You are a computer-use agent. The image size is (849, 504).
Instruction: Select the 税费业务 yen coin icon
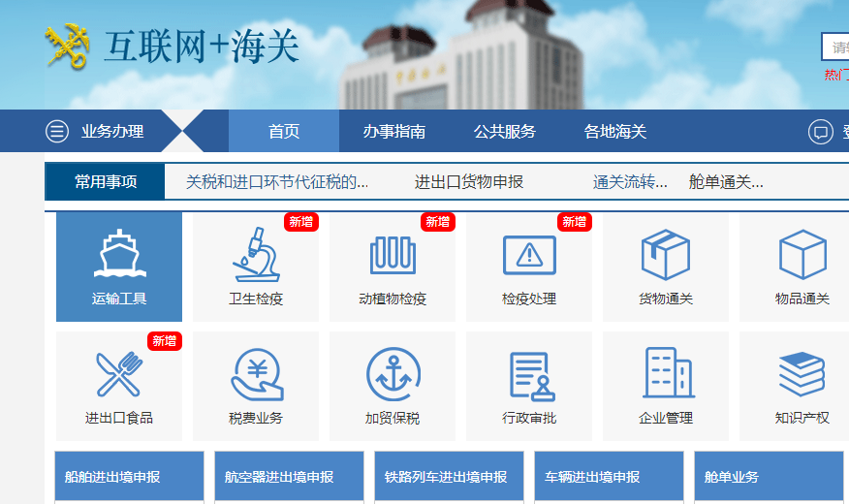point(256,374)
